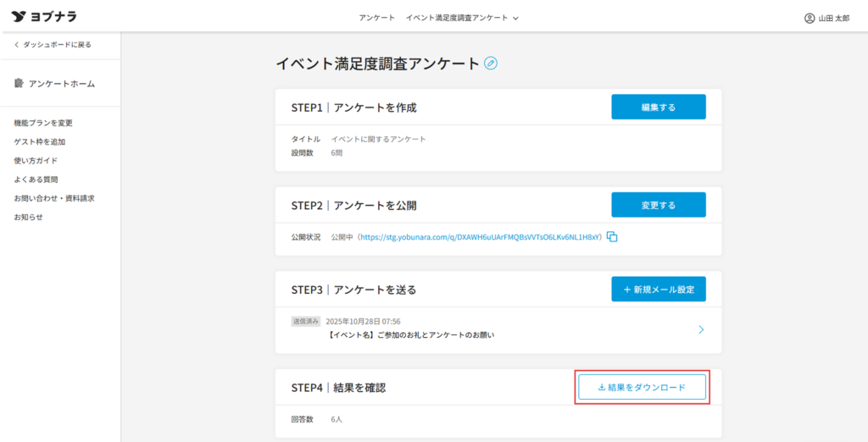
Task: Click the pencil edit icon beside survey title
Action: [x=491, y=64]
